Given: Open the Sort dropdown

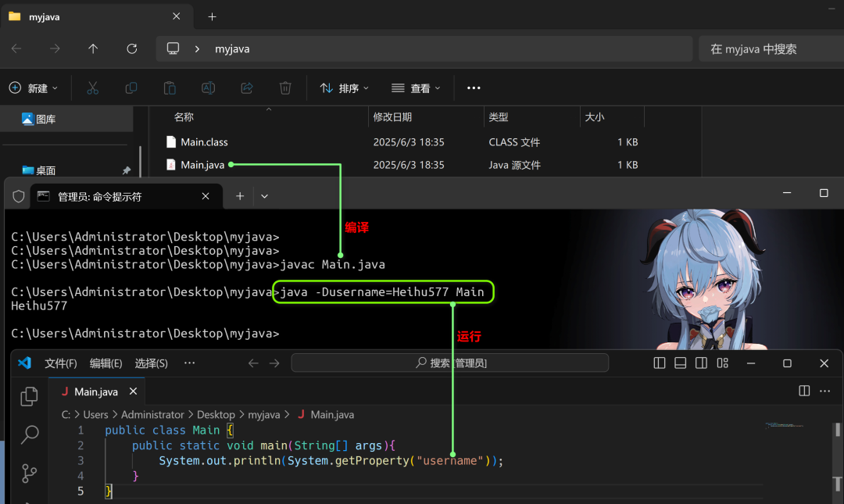Looking at the screenshot, I should 344,88.
